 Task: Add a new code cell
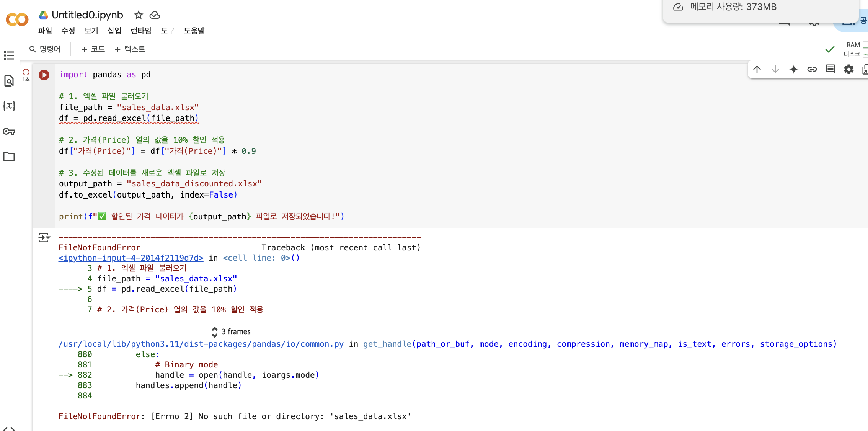click(93, 49)
